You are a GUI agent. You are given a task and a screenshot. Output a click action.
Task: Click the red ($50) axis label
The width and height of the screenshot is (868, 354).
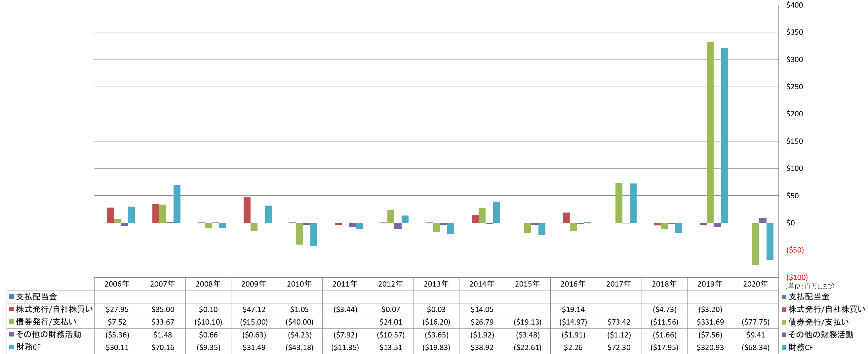point(795,250)
